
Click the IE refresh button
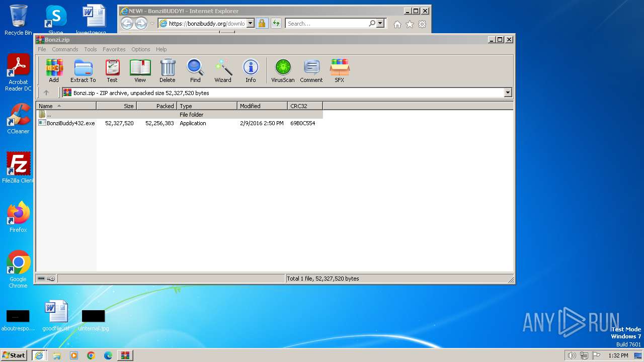(276, 24)
